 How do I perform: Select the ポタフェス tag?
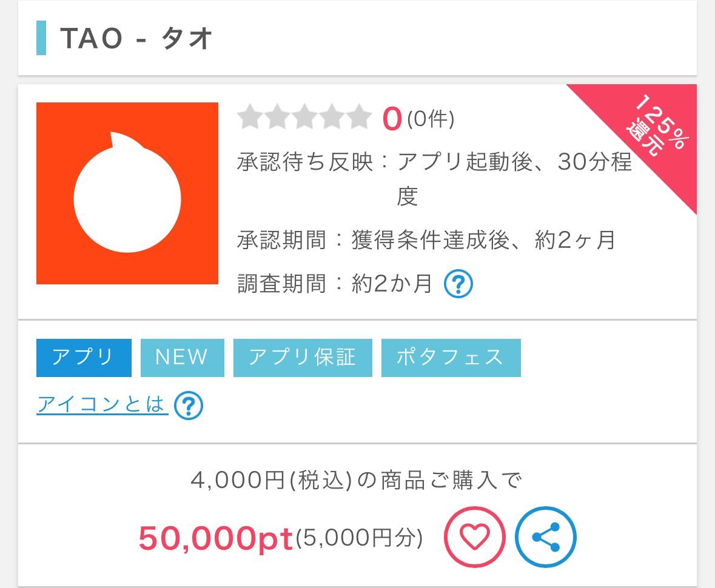451,358
